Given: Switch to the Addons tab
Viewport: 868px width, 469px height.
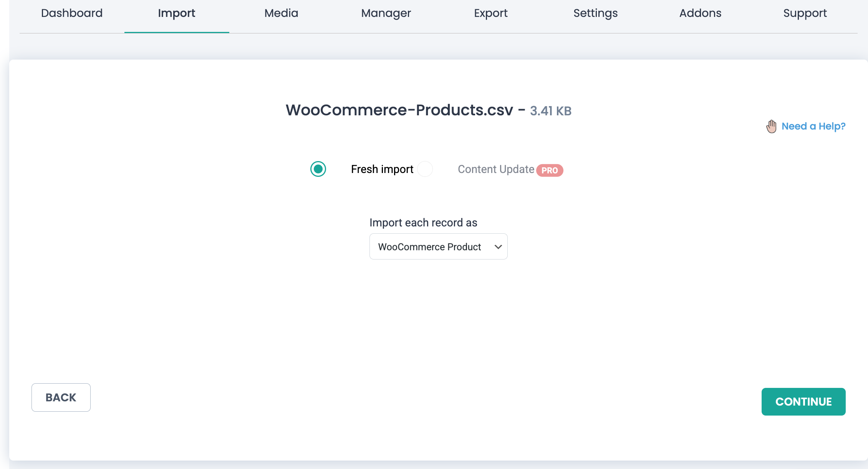Looking at the screenshot, I should pyautogui.click(x=700, y=13).
